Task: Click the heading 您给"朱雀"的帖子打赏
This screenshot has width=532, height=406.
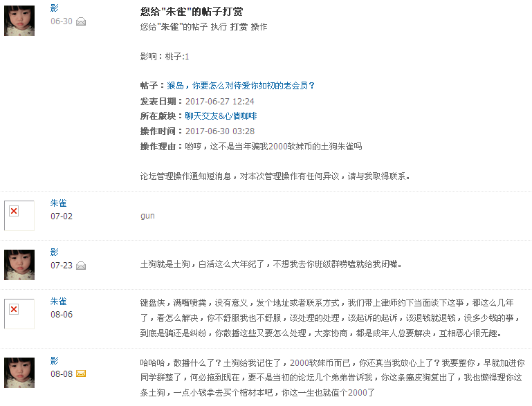Action: [192, 12]
